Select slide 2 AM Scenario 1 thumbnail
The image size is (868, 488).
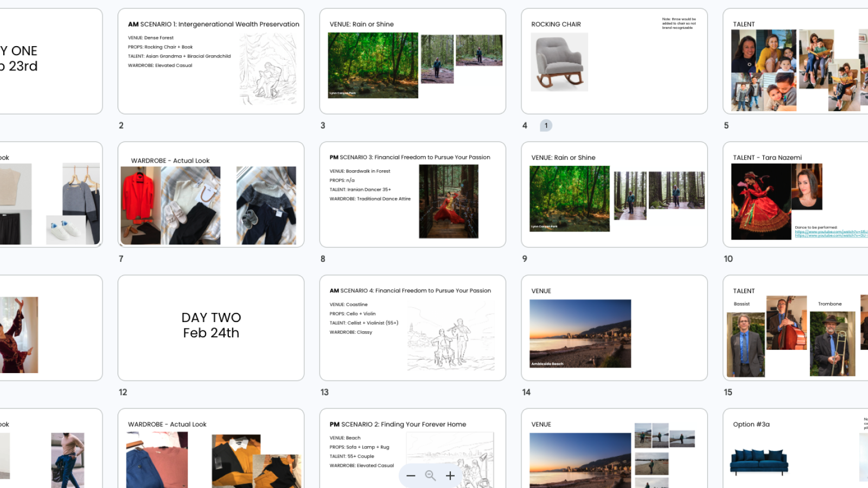coord(211,61)
